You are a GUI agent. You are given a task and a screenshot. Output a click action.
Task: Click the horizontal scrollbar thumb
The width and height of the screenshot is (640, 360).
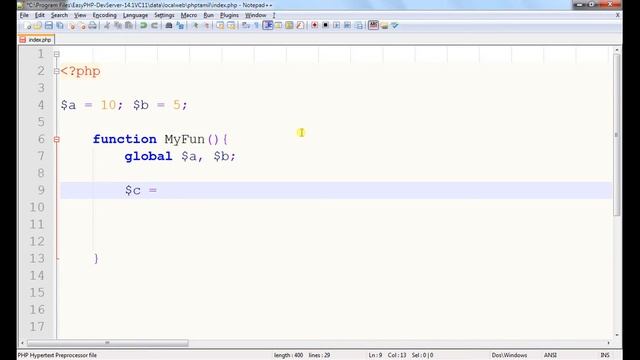108,343
